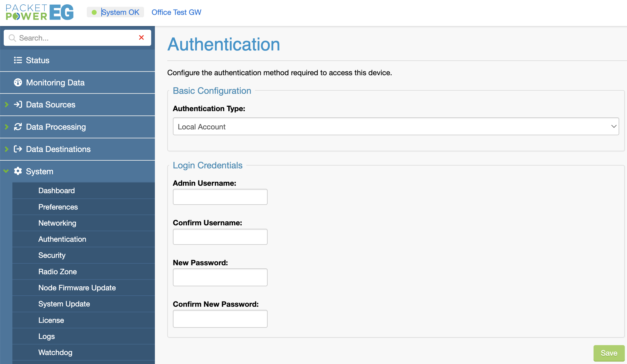Click the Packet Power EG logo
The height and width of the screenshot is (364, 627).
pyautogui.click(x=40, y=12)
